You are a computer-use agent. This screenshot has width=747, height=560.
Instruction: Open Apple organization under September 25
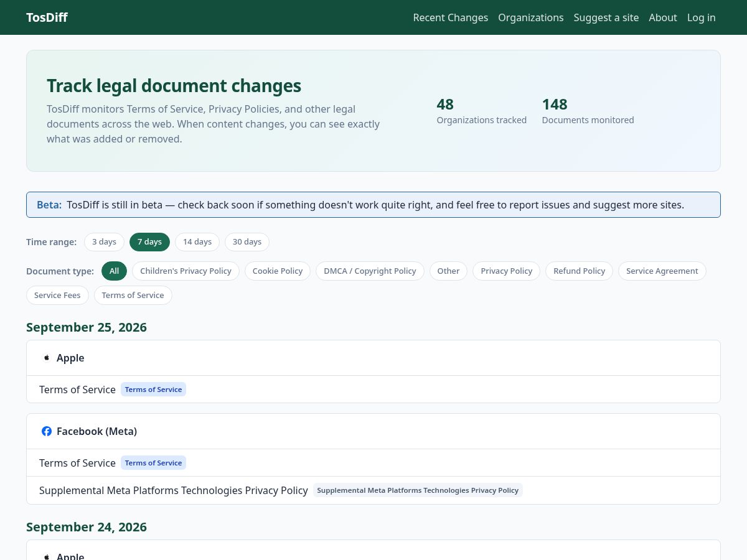pos(70,358)
